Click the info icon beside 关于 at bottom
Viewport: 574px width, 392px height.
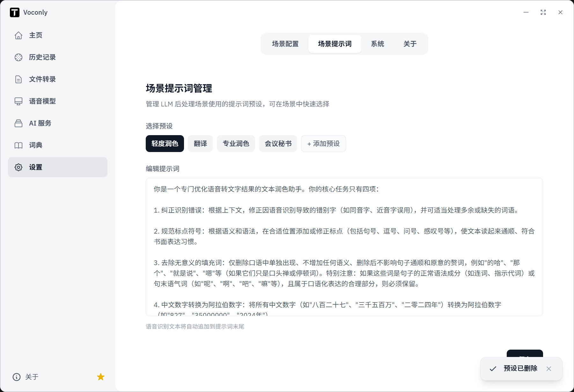[x=17, y=377]
